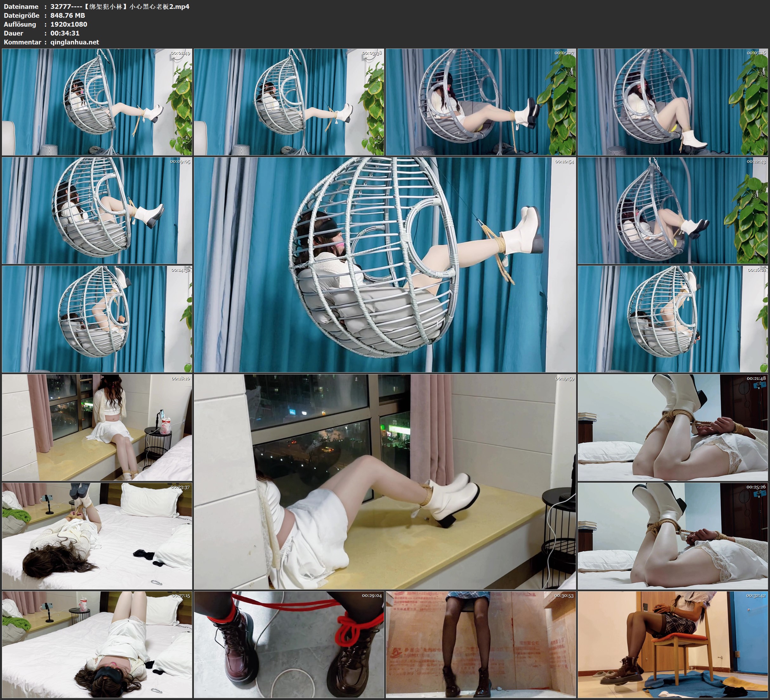This screenshot has width=770, height=700.
Task: Select the thumbnail stamped 00:09:05
Action: click(97, 210)
